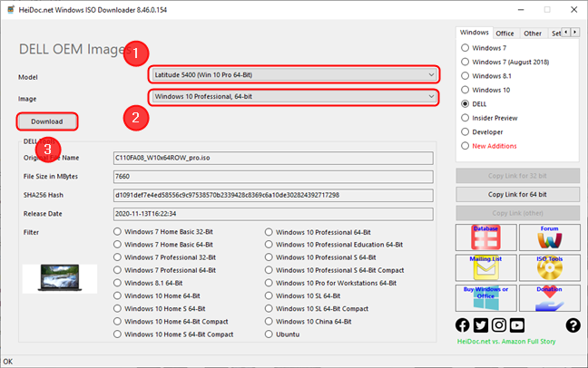Open HeiDoc.net vs. Amazon Full Story link
588x368 pixels.
click(x=506, y=342)
